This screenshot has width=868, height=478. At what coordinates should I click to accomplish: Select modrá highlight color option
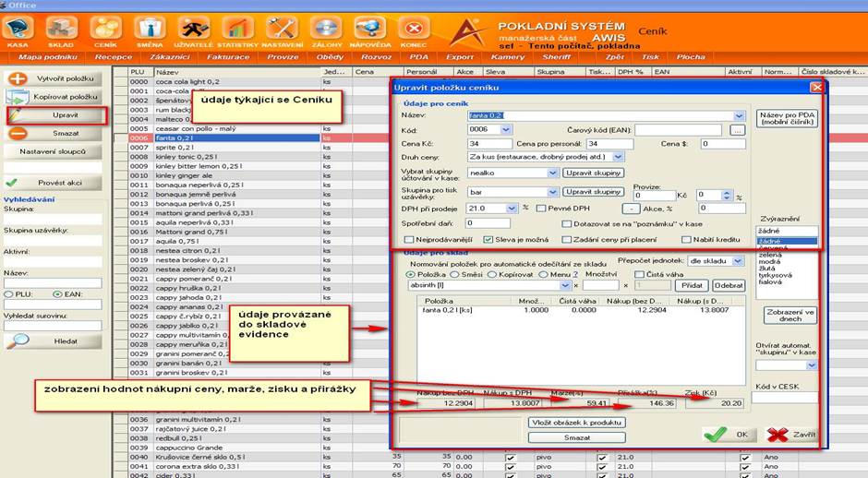769,262
